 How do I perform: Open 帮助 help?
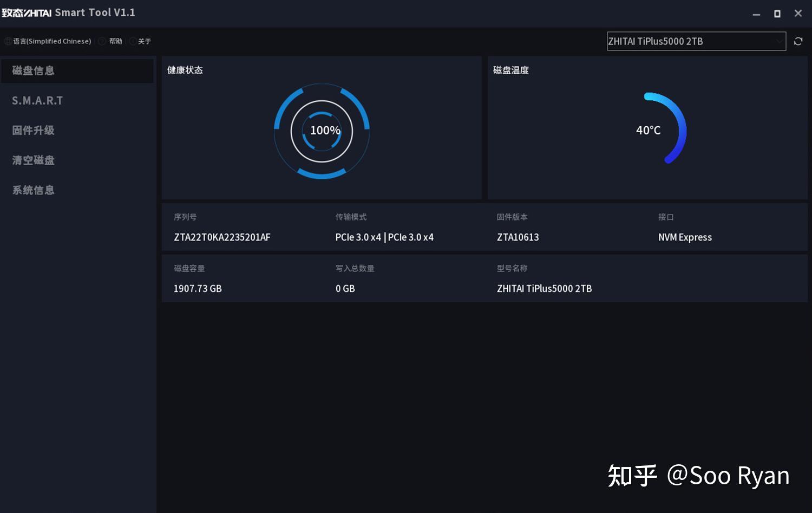(115, 41)
